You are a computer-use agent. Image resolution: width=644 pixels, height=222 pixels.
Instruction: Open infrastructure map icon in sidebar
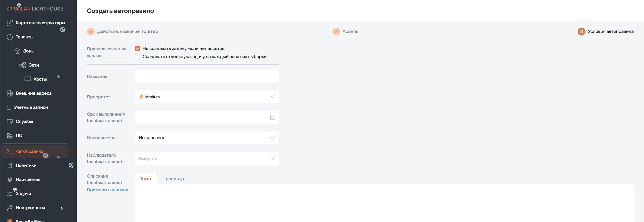coord(10,23)
